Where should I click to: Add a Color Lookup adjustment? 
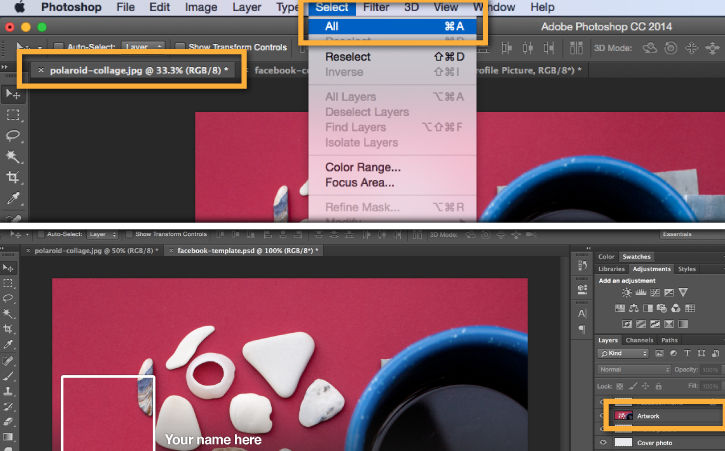(690, 308)
